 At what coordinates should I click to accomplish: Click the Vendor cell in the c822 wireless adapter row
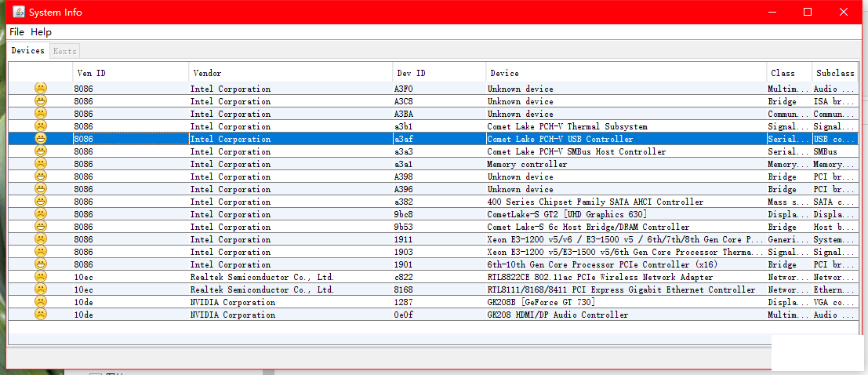(x=291, y=277)
